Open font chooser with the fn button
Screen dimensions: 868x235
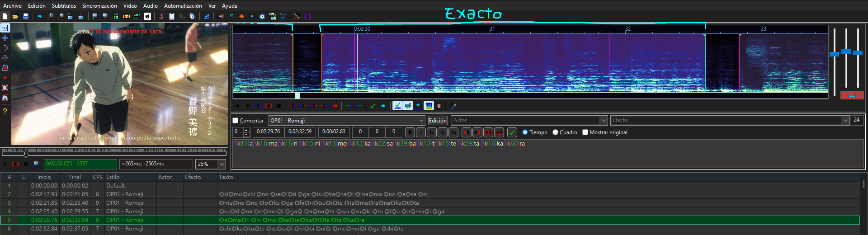(x=453, y=132)
